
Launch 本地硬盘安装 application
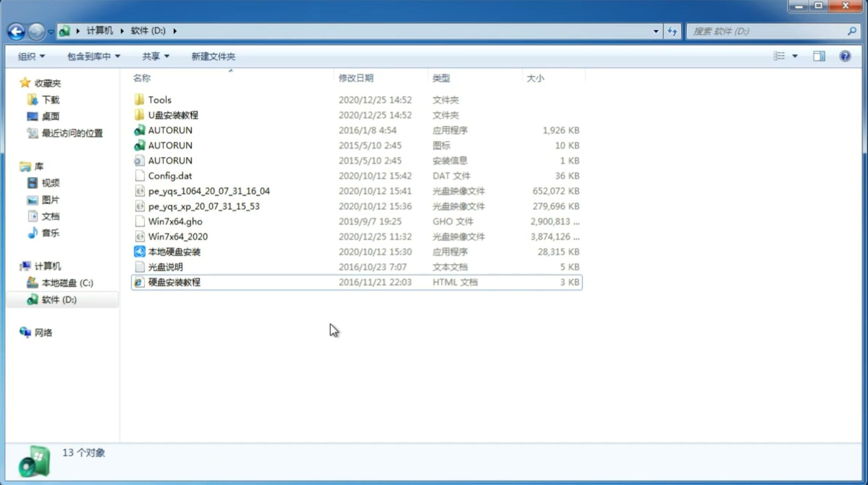tap(174, 251)
